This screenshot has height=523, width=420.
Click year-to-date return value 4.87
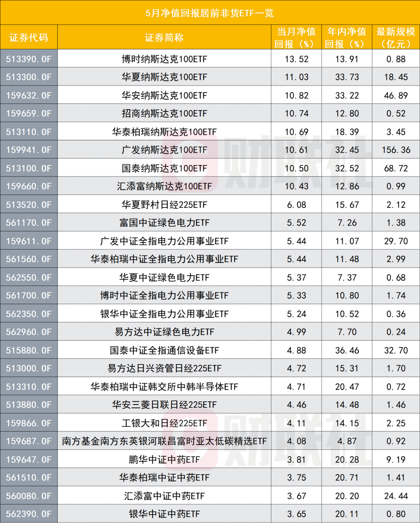coord(347,442)
